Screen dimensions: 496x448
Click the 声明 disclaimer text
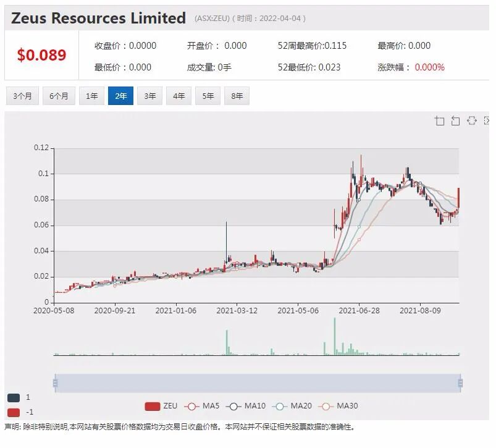[x=179, y=427]
